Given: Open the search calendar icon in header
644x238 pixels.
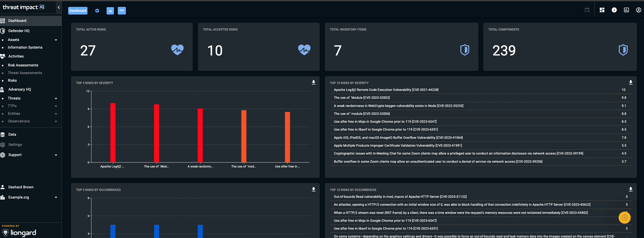Looking at the screenshot, I should (587, 10).
